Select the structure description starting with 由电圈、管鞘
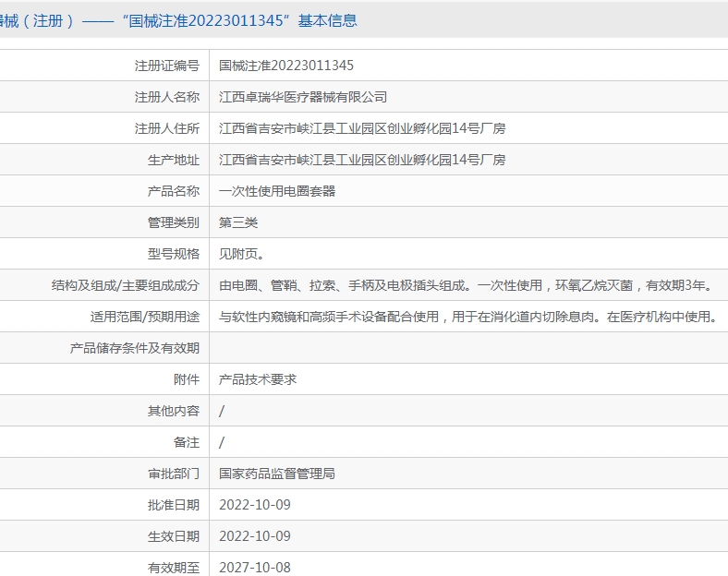The width and height of the screenshot is (728, 576). pyautogui.click(x=467, y=285)
